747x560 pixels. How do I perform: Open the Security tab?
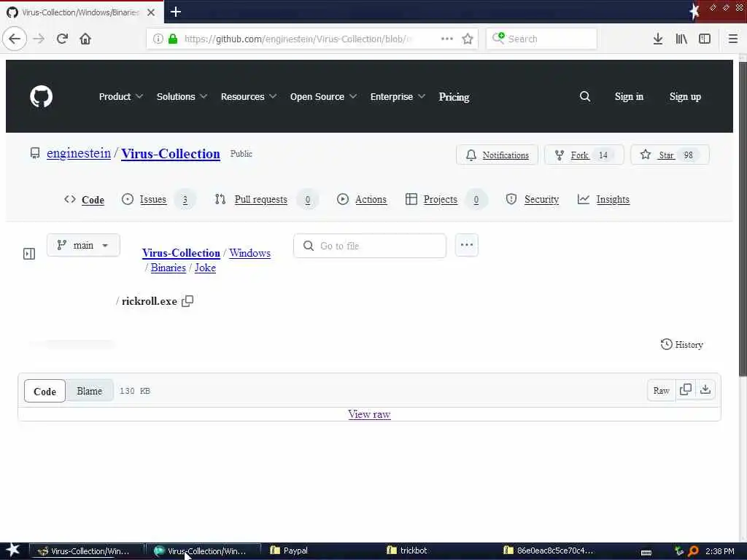tap(532, 200)
